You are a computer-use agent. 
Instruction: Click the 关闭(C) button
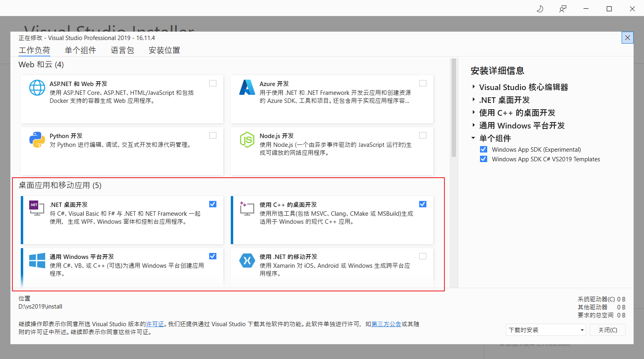click(608, 330)
